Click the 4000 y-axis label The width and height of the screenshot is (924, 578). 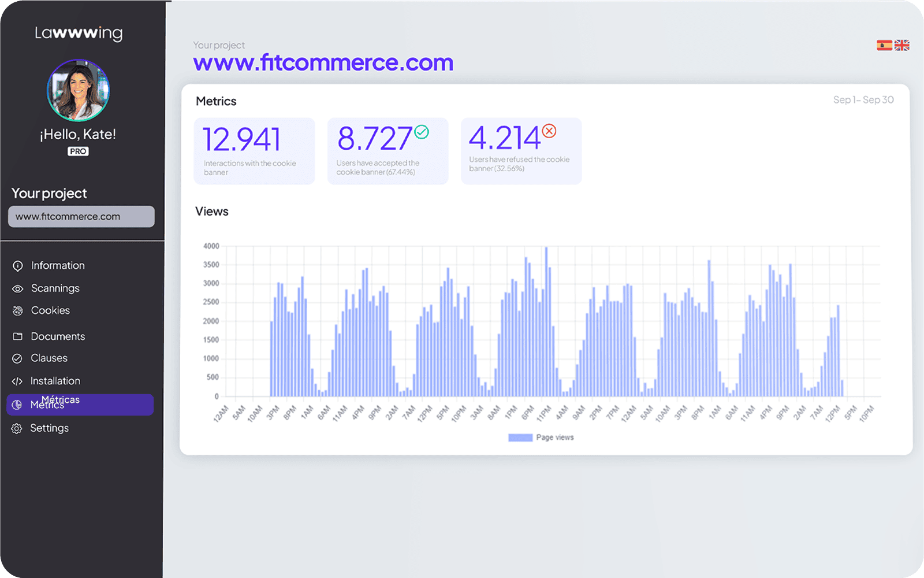pyautogui.click(x=211, y=246)
